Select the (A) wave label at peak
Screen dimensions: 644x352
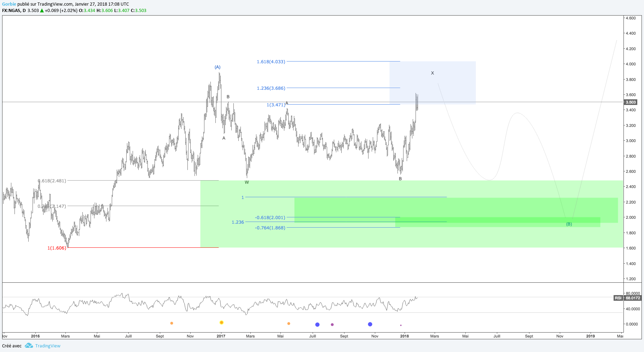[x=217, y=67]
